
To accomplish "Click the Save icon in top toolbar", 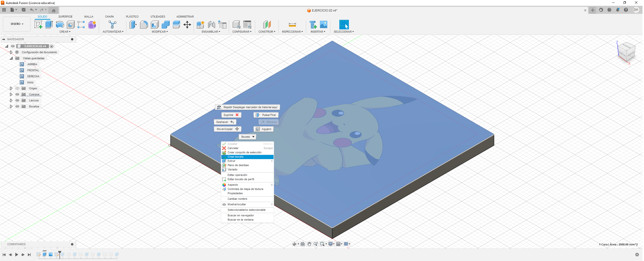I will tap(24, 10).
